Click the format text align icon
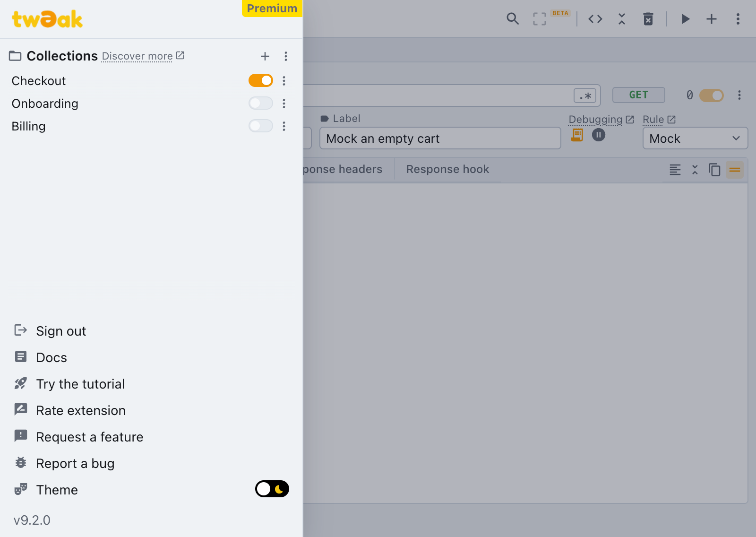 click(675, 170)
